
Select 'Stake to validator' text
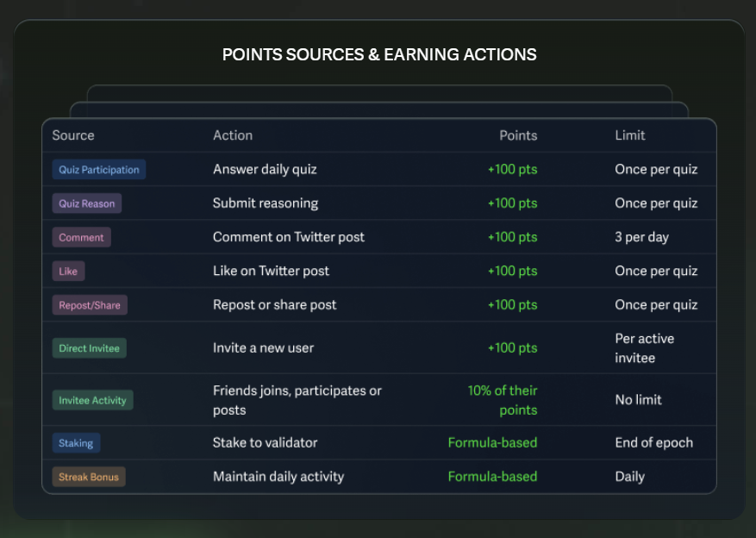pyautogui.click(x=266, y=443)
